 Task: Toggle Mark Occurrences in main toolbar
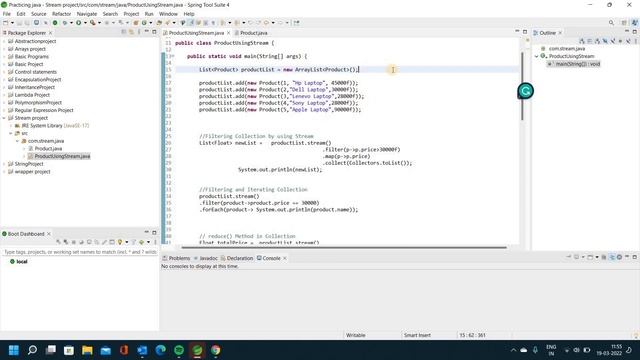(191, 23)
